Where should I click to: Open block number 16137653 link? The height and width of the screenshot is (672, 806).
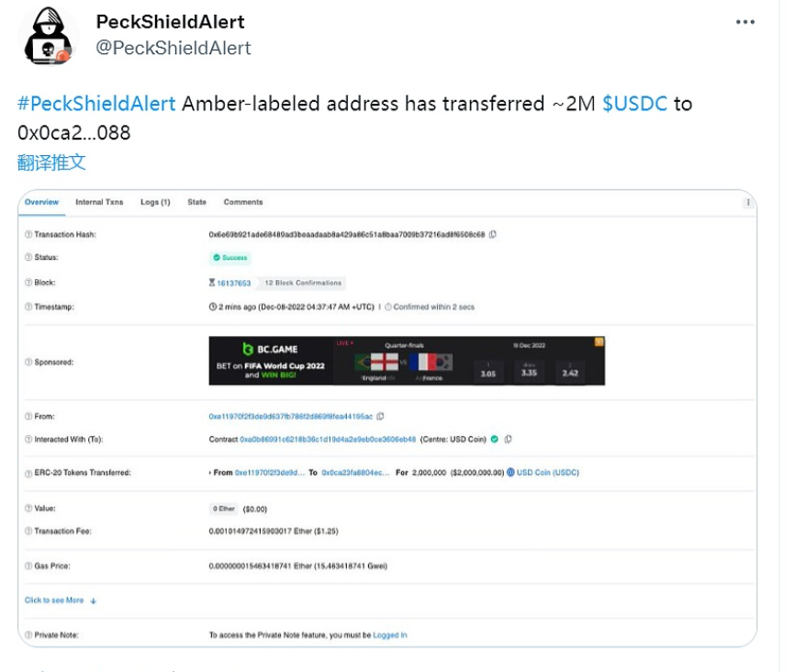(234, 283)
